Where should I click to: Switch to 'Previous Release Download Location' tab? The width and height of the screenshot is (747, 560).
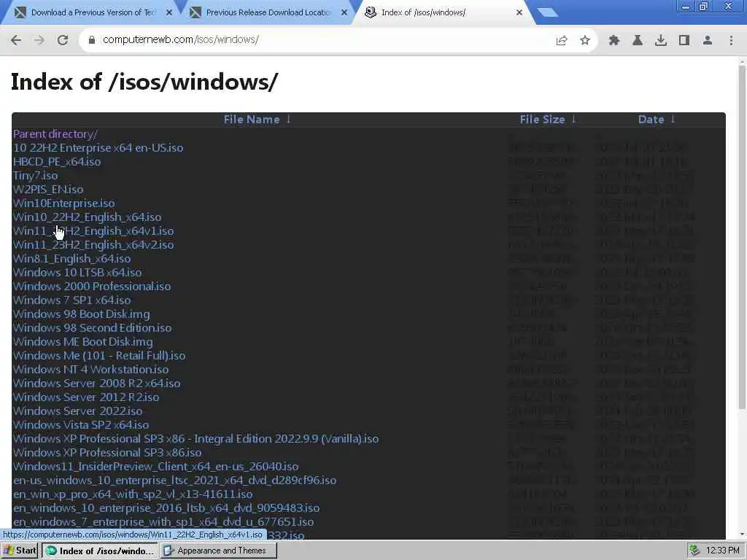[x=267, y=13]
